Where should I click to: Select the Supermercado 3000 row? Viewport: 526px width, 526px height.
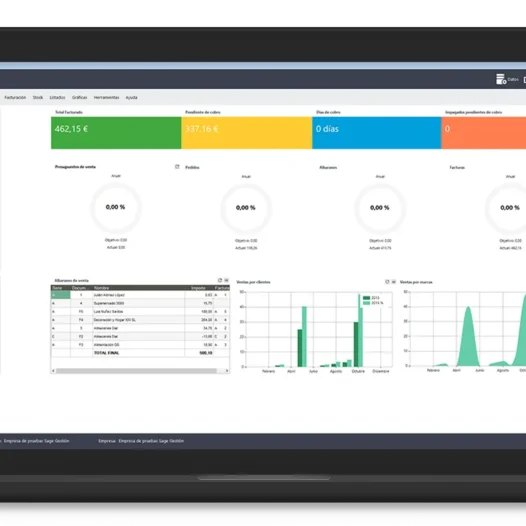pos(140,303)
